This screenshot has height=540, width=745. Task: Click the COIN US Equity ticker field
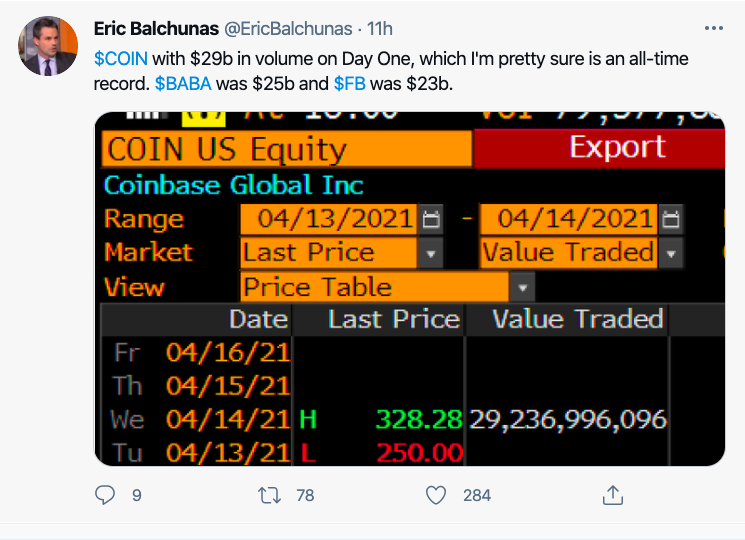pyautogui.click(x=286, y=149)
